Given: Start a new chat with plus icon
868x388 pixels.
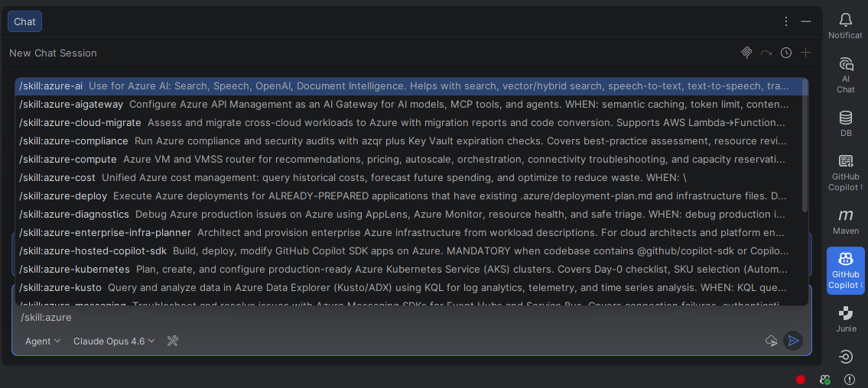Looking at the screenshot, I should pos(806,53).
